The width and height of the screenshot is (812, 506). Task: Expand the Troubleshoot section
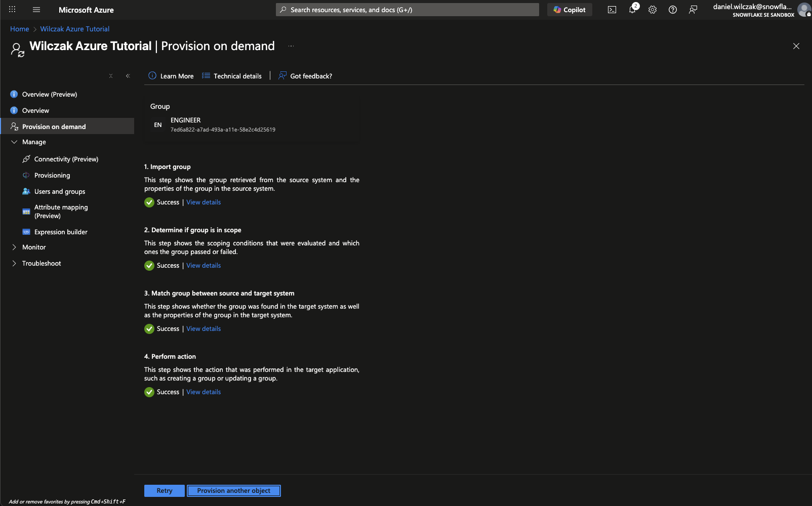point(14,264)
